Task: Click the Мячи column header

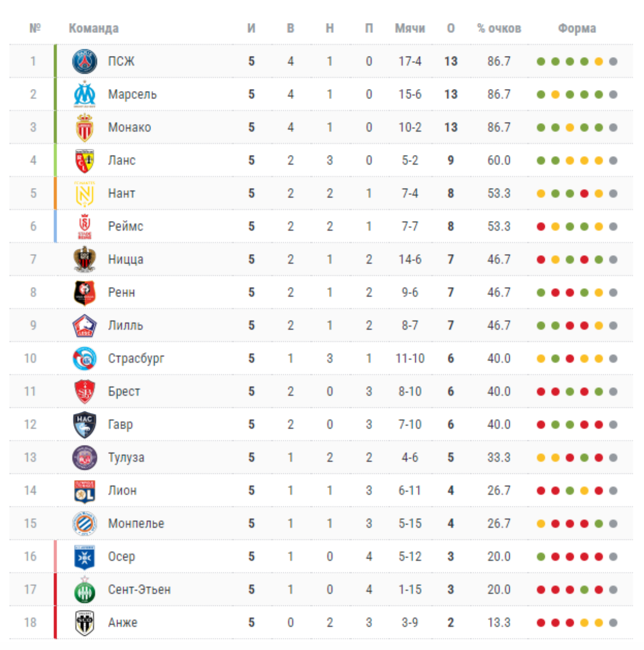Action: pos(410,28)
